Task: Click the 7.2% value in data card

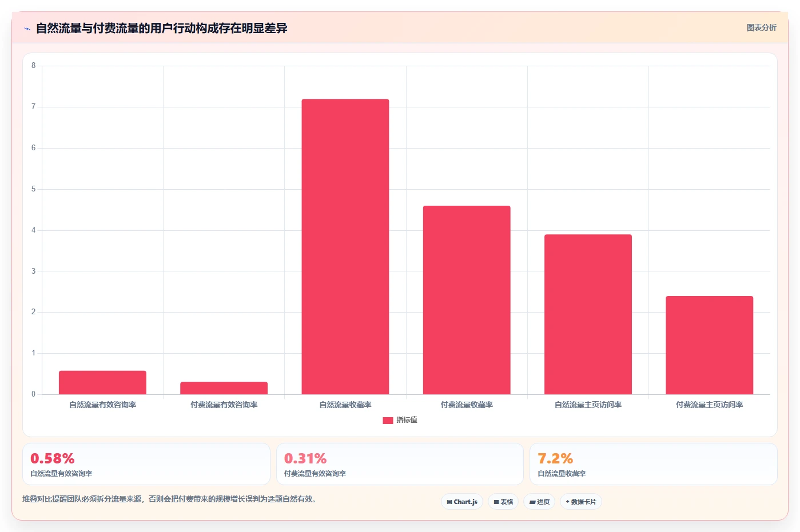Action: tap(555, 459)
